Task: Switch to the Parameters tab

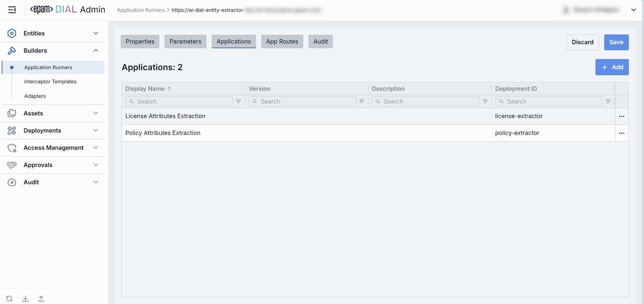Action: point(185,42)
